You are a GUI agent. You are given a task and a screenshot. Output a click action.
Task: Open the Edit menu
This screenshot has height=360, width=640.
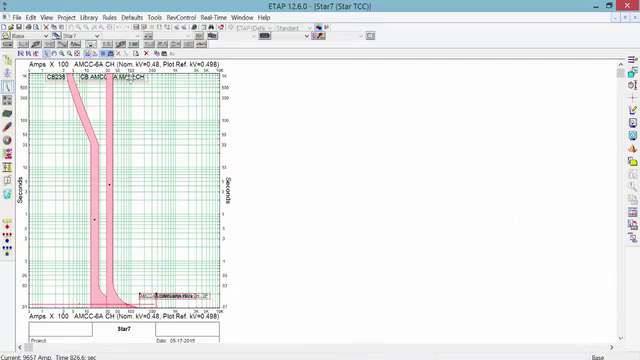tap(31, 18)
